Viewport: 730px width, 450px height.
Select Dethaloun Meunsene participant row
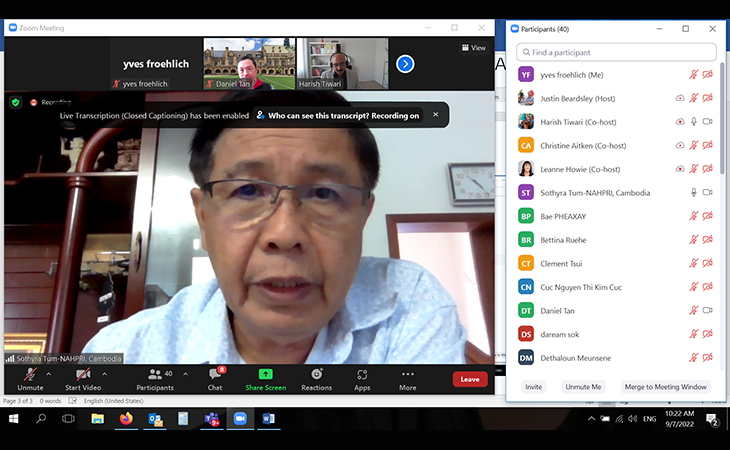616,358
